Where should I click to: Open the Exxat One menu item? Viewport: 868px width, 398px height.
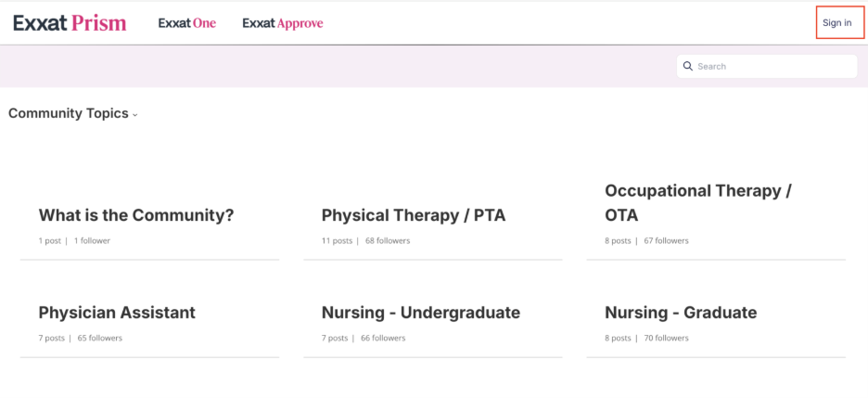pyautogui.click(x=187, y=23)
